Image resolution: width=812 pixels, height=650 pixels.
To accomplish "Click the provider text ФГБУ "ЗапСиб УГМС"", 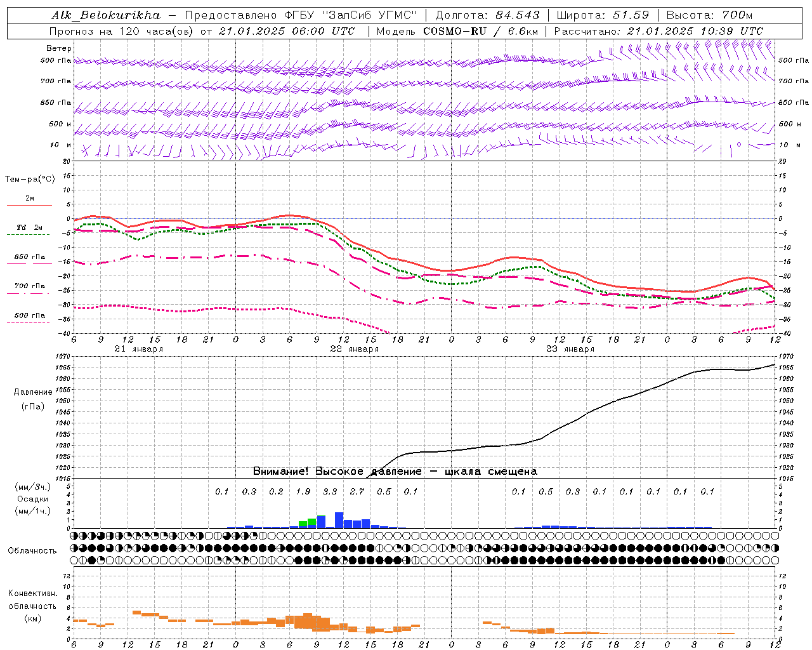I will coord(350,15).
